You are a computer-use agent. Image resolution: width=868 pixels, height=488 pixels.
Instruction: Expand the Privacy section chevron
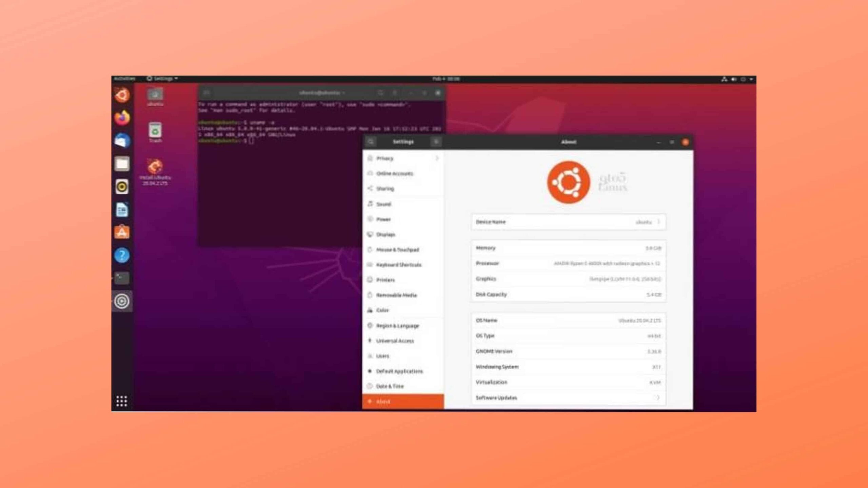[x=437, y=158]
